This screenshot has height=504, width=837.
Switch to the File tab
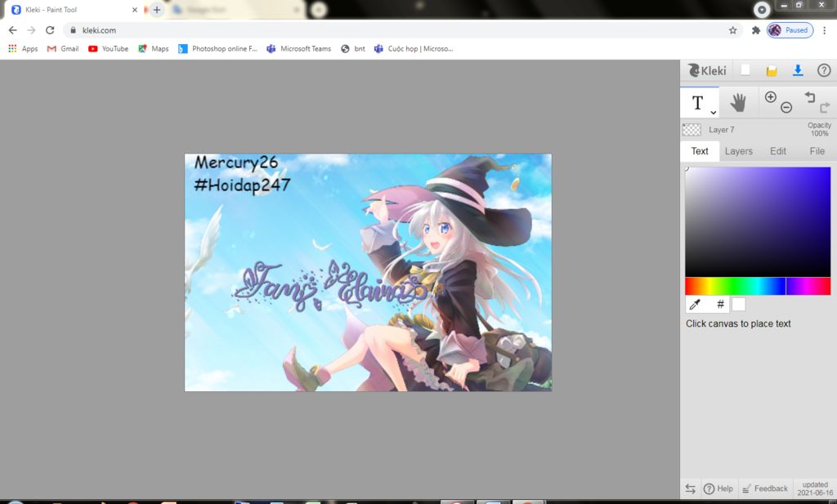click(x=817, y=151)
